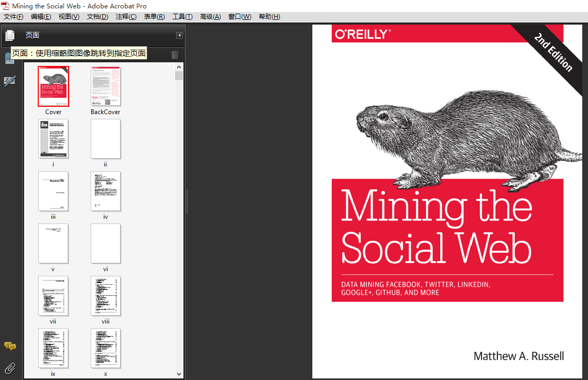Click the trash delete page icon
This screenshot has height=380, width=588.
(175, 55)
